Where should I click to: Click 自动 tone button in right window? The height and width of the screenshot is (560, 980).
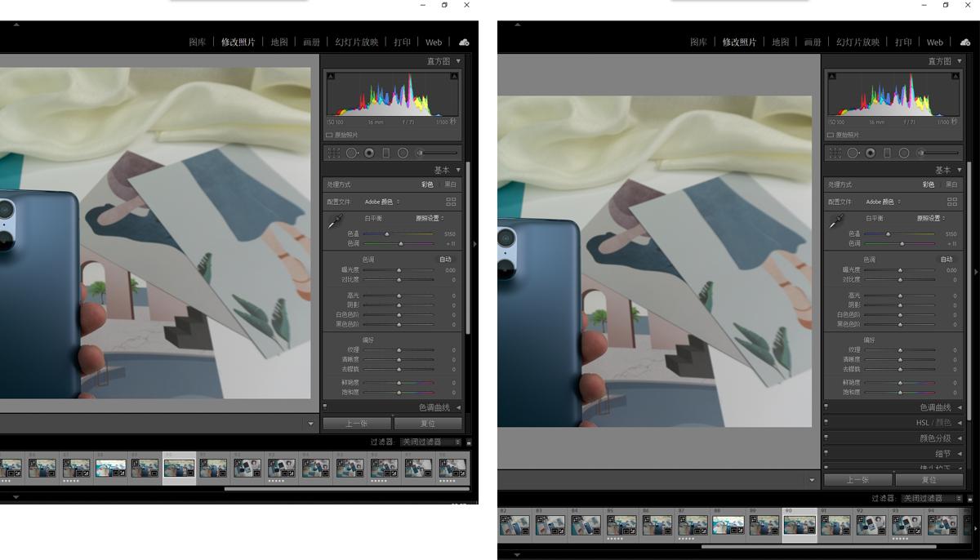tap(946, 260)
